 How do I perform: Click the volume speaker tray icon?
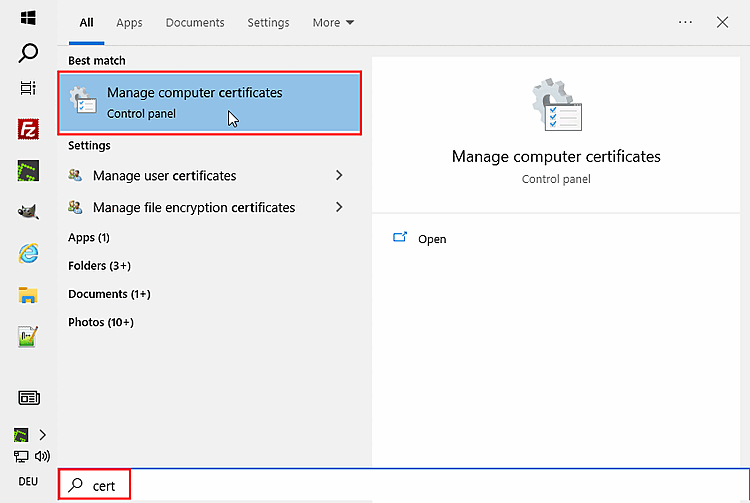coord(42,457)
